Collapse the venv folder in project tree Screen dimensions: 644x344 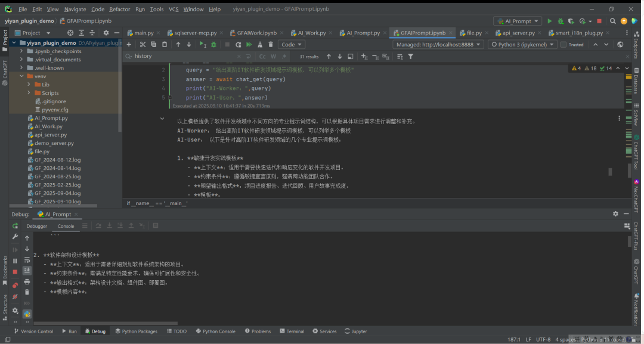(x=21, y=76)
